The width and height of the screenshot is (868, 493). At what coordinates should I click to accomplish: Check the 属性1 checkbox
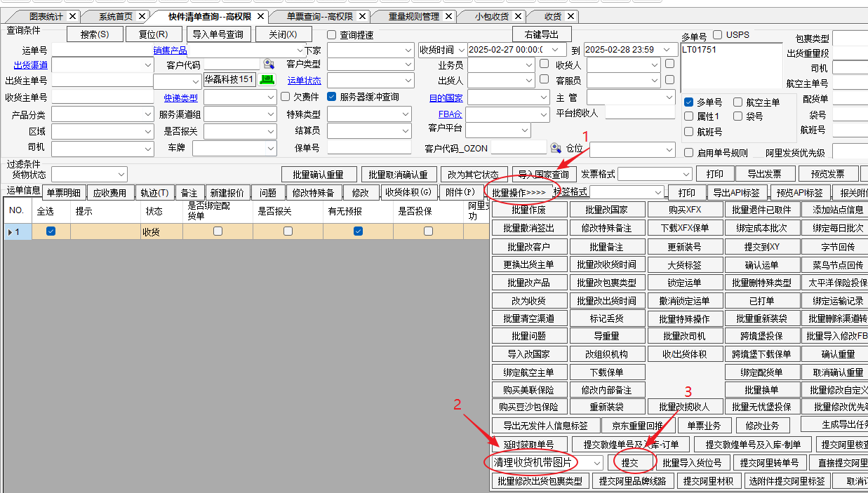point(689,116)
